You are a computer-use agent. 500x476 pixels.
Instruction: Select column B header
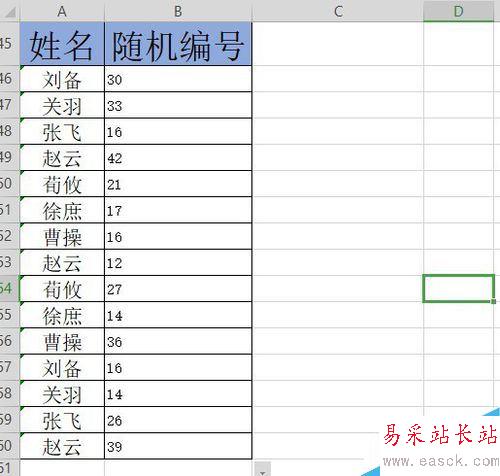click(178, 11)
